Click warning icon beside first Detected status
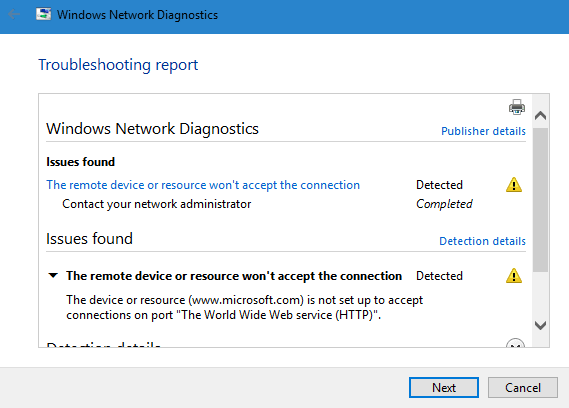Viewport: 569px width, 408px height. coord(514,185)
